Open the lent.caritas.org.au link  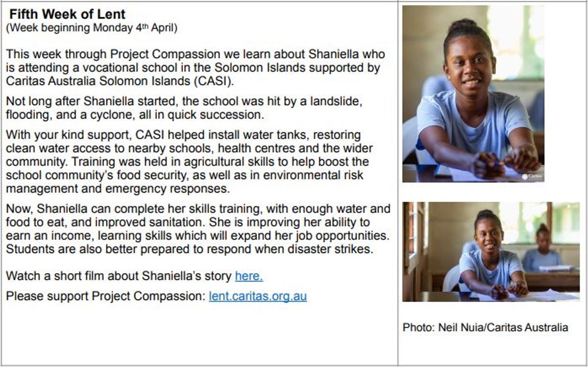point(258,297)
